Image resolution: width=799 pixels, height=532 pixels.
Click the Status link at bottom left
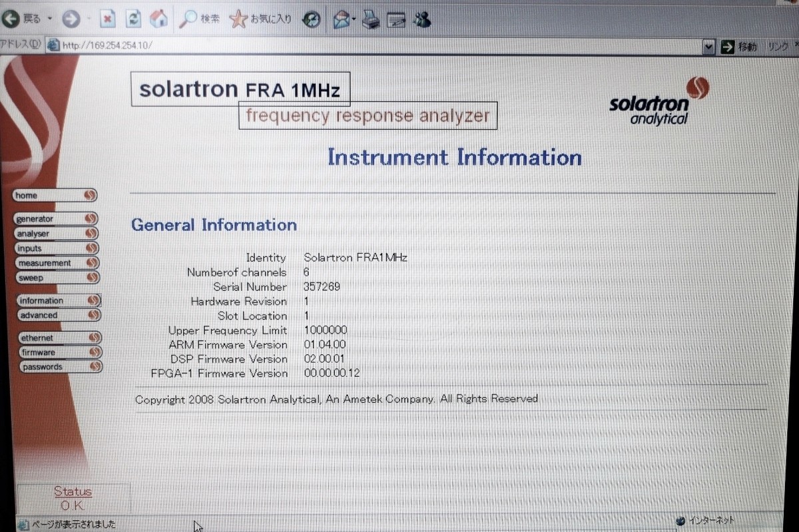(73, 492)
